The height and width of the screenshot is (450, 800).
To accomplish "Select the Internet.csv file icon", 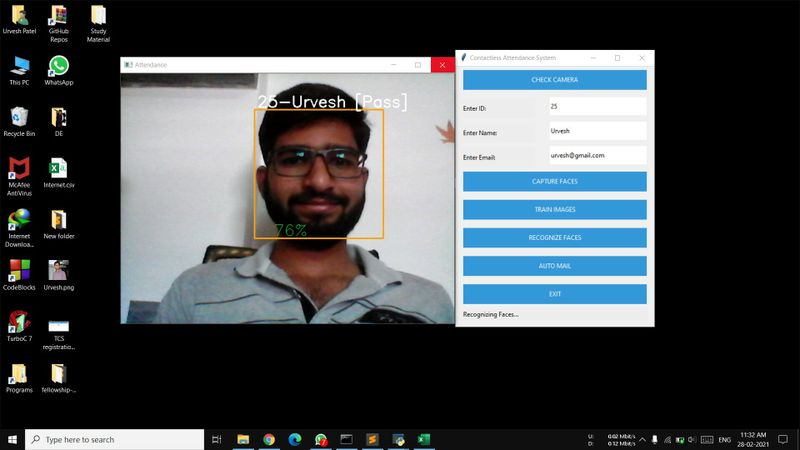I will [59, 170].
